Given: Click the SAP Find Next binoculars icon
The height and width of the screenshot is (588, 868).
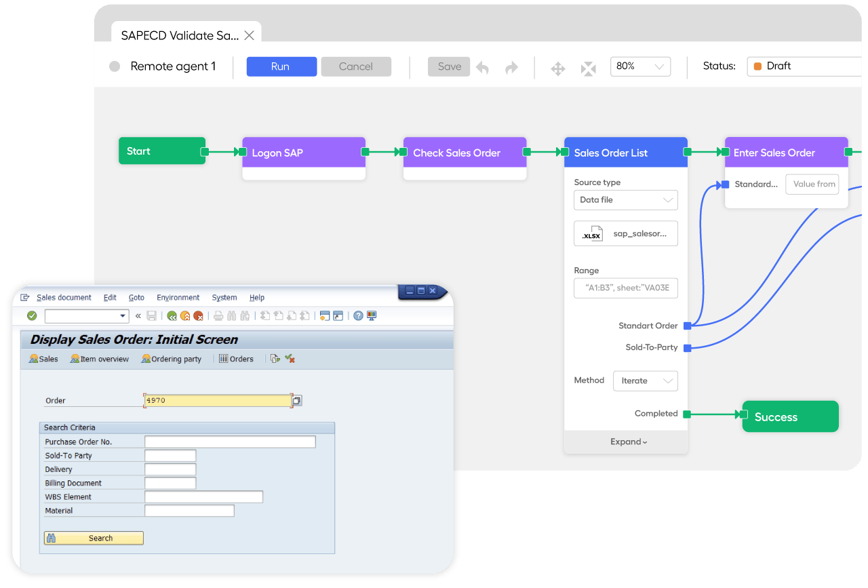Looking at the screenshot, I should 245,316.
